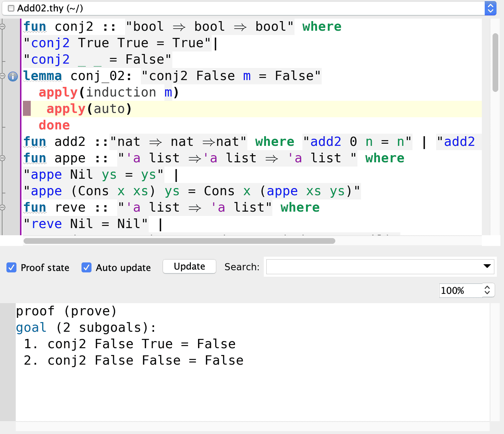Click the info icon beside lemma conj_02
This screenshot has height=434, width=504.
click(13, 76)
